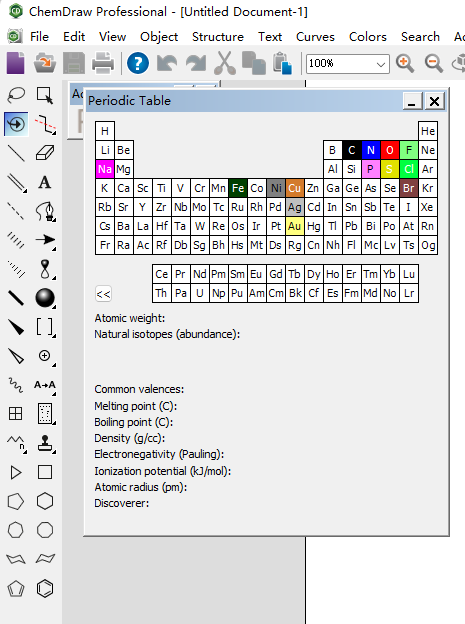Viewport: 465px width, 624px height.
Task: Select the TLC Plate tool
Action: click(45, 414)
